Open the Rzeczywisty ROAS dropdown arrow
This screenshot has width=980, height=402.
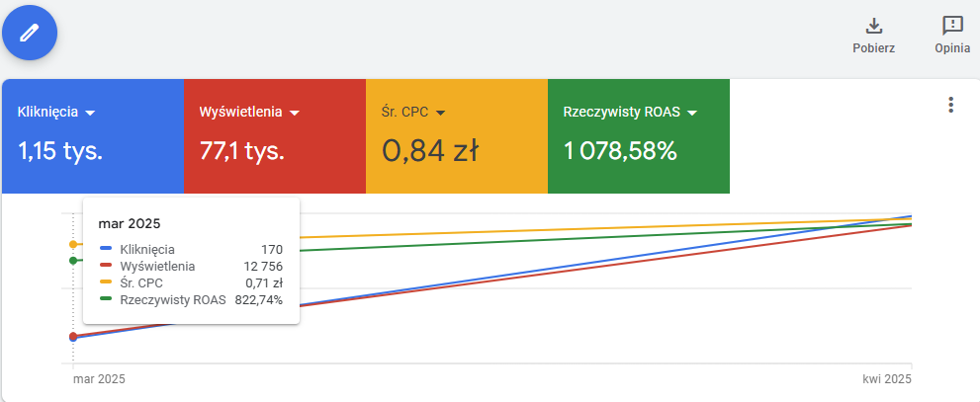[x=692, y=113]
